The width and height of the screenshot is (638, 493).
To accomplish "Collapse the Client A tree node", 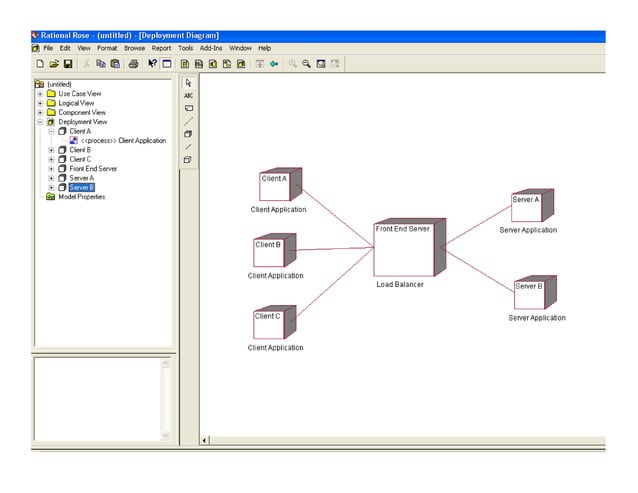I will (51, 131).
